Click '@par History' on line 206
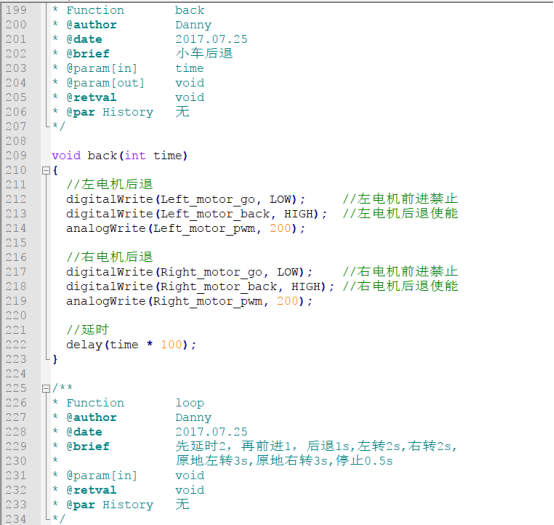Image resolution: width=554 pixels, height=525 pixels. (110, 112)
